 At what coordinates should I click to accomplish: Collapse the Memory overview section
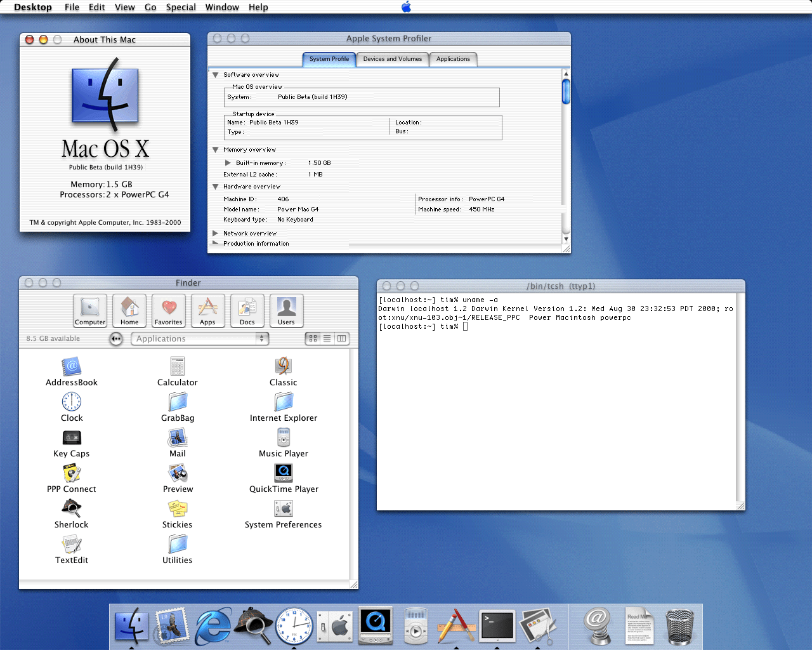(215, 149)
